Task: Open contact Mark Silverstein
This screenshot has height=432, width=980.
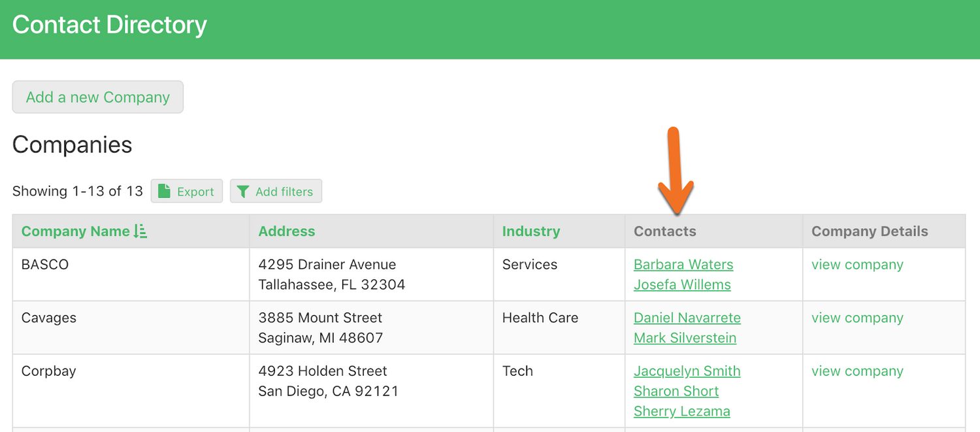Action: tap(685, 338)
